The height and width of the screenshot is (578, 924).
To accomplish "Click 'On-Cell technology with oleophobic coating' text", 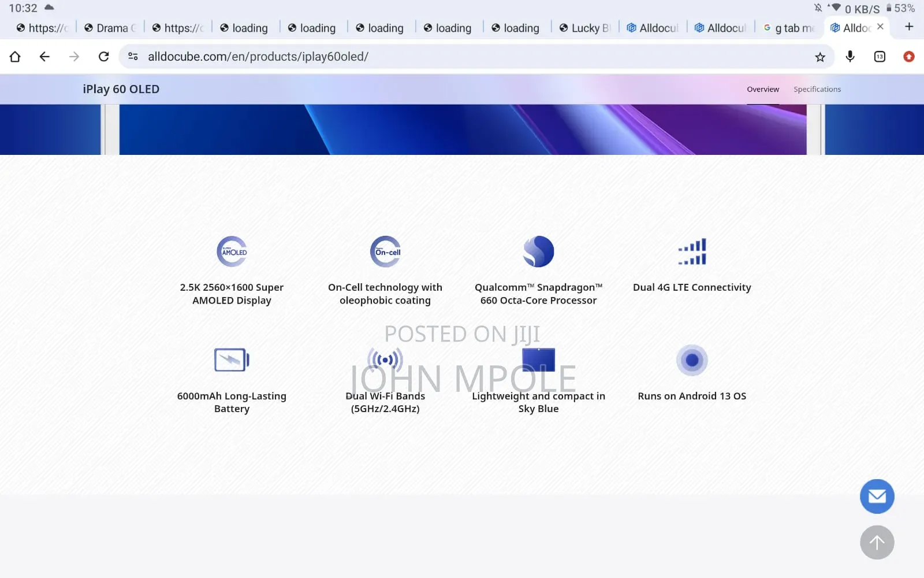I will pyautogui.click(x=385, y=294).
